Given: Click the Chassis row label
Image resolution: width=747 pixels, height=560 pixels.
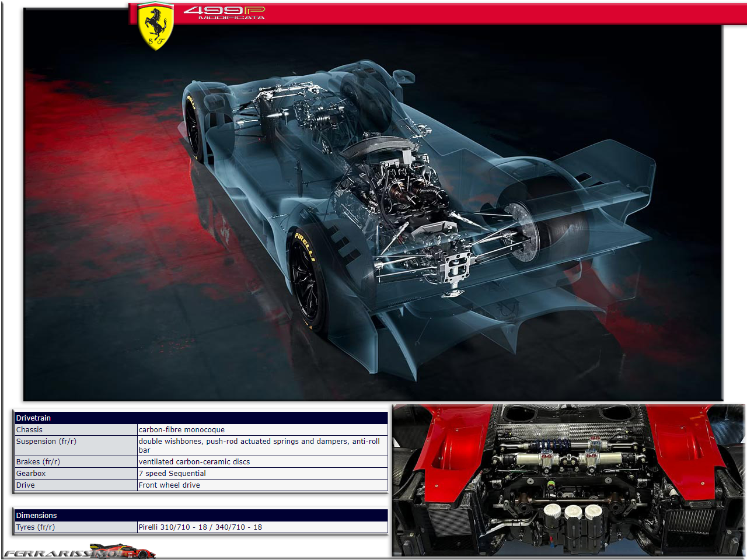Looking at the screenshot, I should [29, 429].
